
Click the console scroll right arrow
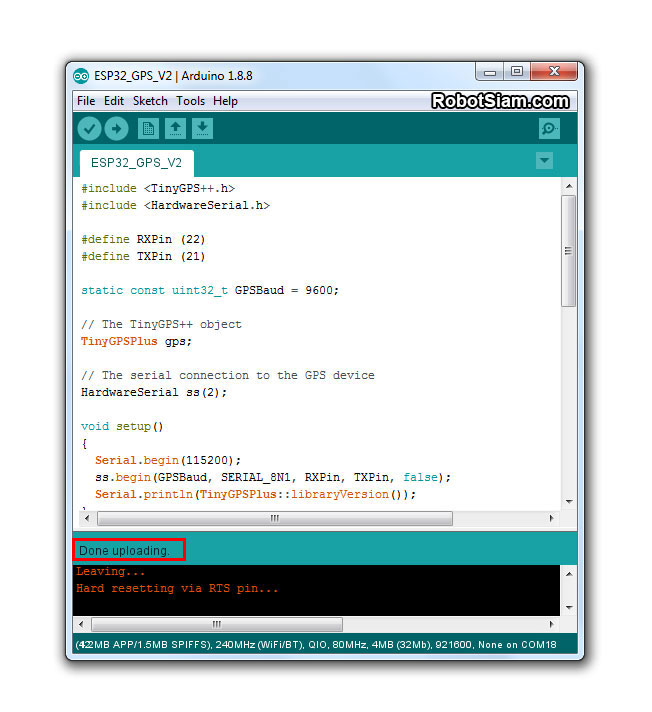(551, 624)
